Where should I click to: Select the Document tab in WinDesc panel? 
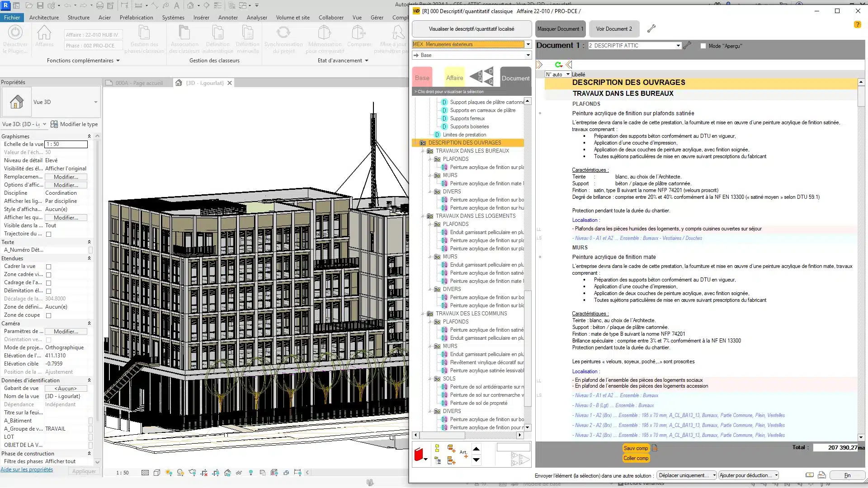(515, 78)
